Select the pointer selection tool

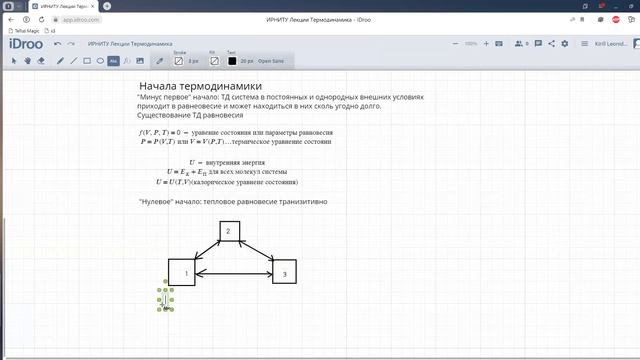coord(14,61)
